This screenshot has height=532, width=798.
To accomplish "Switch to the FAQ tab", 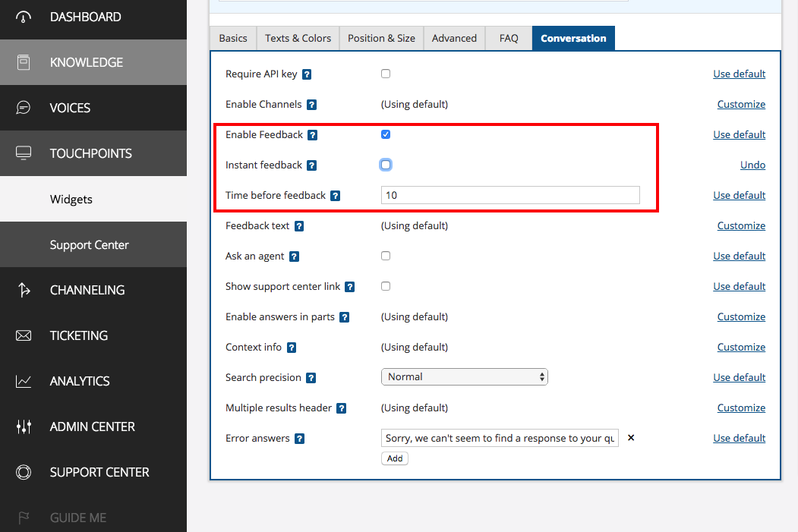I will pos(509,38).
